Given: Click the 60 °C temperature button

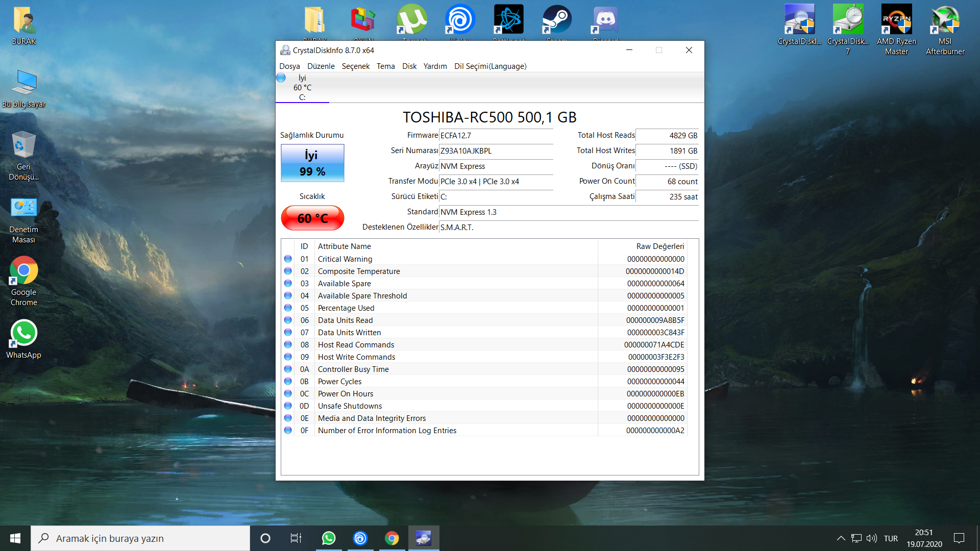Looking at the screenshot, I should [312, 218].
